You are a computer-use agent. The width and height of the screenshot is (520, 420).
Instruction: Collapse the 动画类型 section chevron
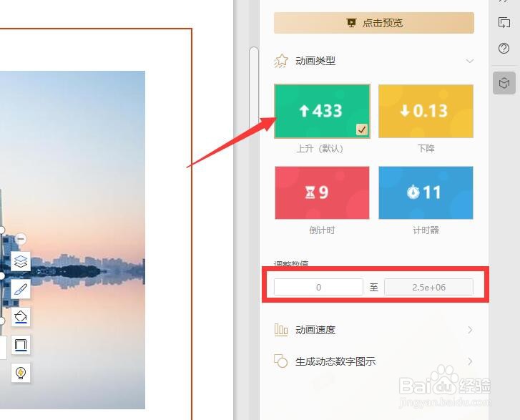pyautogui.click(x=470, y=61)
